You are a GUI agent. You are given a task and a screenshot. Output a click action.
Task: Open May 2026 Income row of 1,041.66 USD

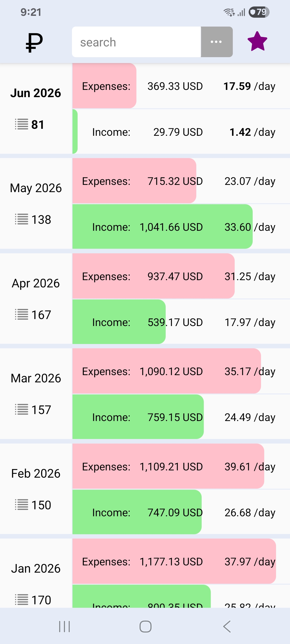(x=181, y=227)
